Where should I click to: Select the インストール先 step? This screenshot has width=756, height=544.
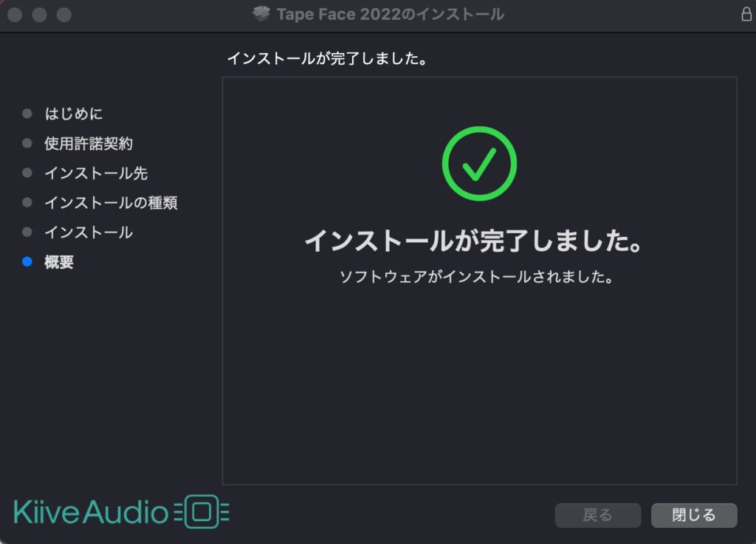(x=96, y=173)
